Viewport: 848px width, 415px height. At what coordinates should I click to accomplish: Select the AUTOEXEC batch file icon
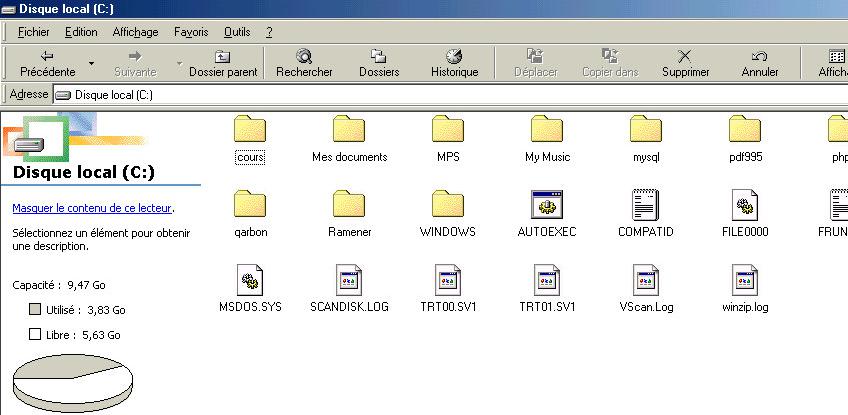click(546, 205)
